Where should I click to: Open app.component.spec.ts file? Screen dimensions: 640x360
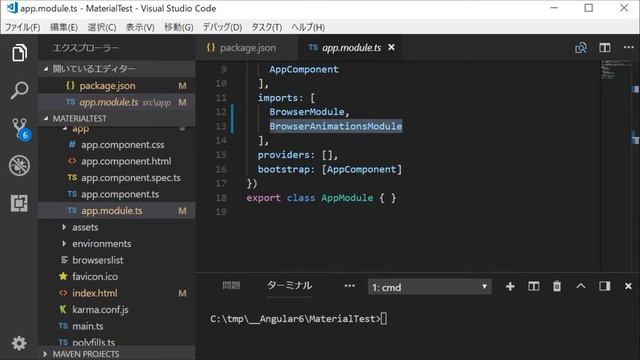tap(117, 178)
